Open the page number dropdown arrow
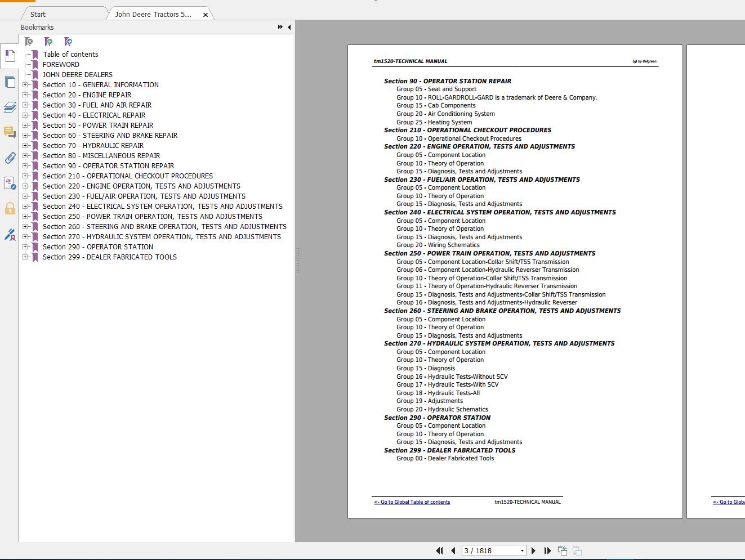The height and width of the screenshot is (560, 745). pos(522,551)
